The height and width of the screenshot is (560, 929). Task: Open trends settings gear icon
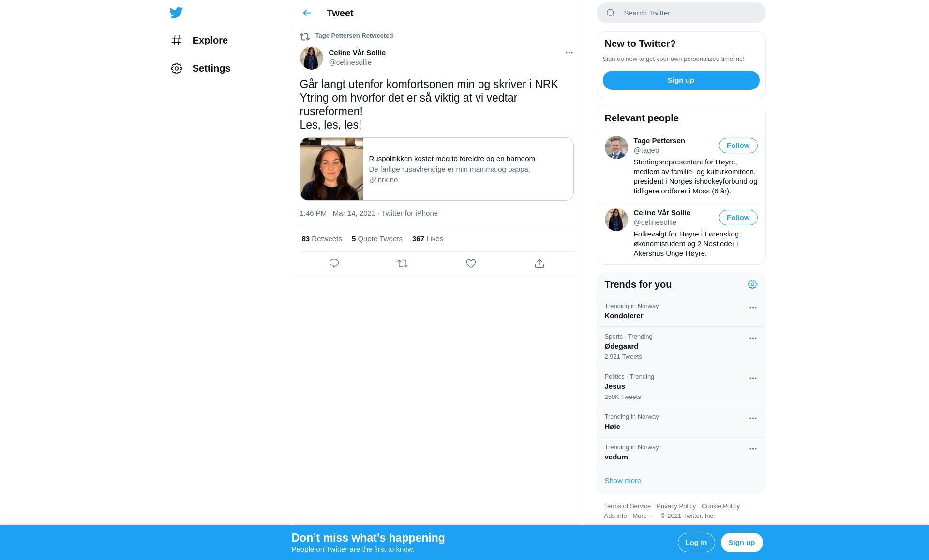752,284
